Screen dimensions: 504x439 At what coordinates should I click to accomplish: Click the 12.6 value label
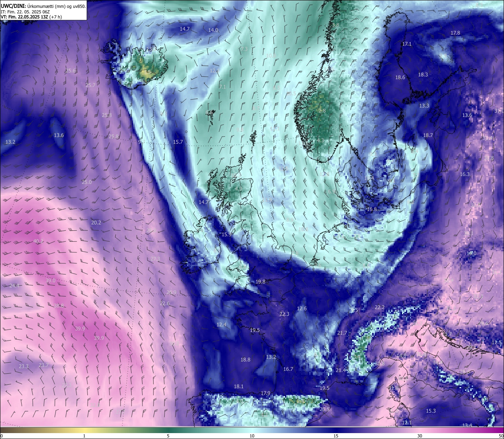click(x=302, y=308)
